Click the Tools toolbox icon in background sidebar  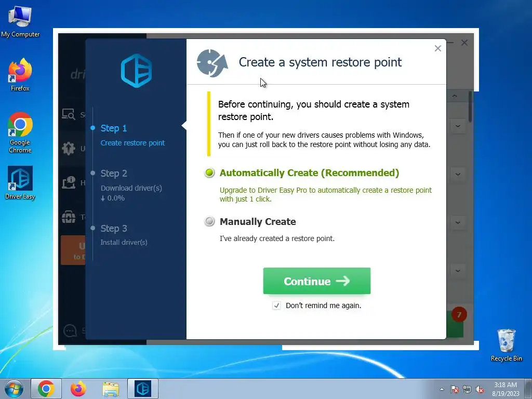(69, 217)
